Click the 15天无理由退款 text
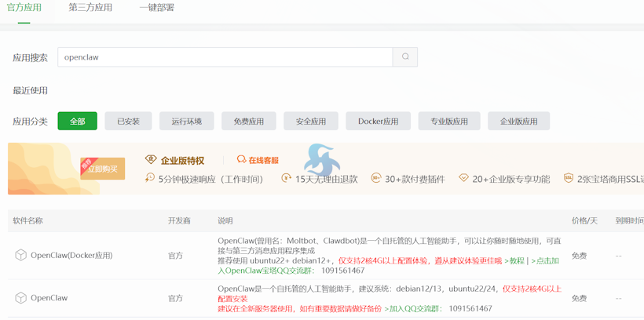This screenshot has height=320, width=644. pyautogui.click(x=327, y=179)
